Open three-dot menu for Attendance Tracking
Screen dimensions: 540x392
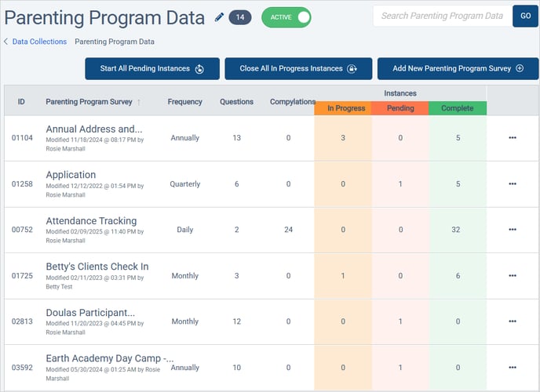tap(513, 230)
